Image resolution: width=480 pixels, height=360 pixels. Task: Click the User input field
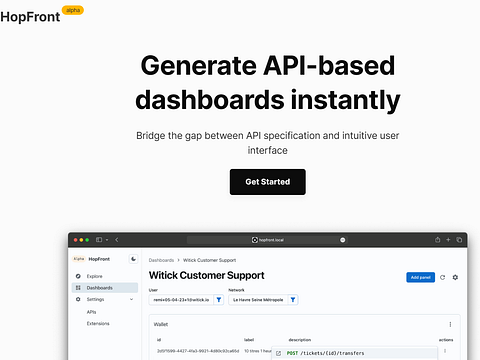[x=181, y=300]
